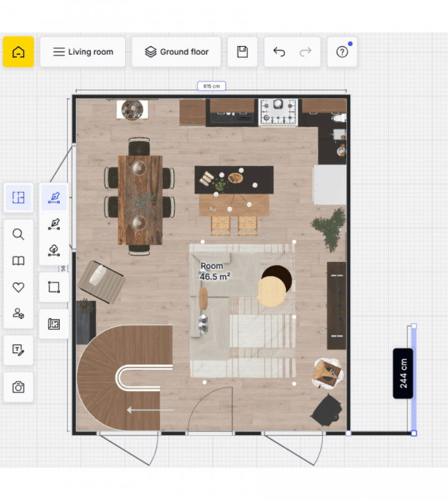Open the help question mark menu

[342, 52]
